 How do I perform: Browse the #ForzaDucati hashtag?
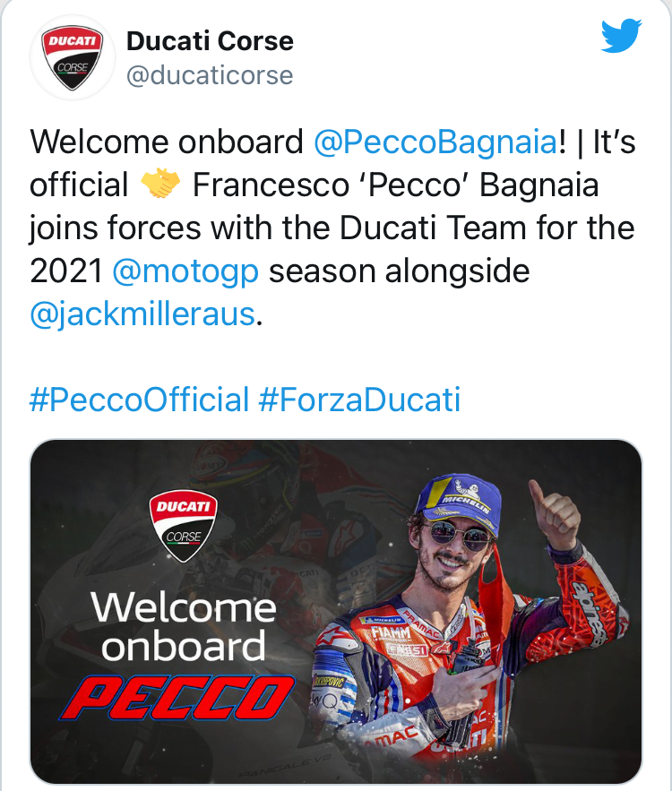(x=359, y=399)
